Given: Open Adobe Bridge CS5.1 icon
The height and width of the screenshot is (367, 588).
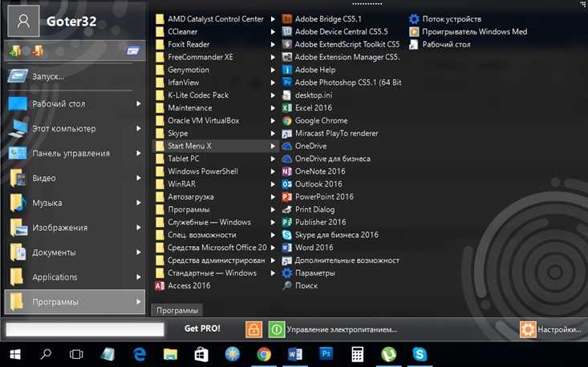Looking at the screenshot, I should [287, 18].
